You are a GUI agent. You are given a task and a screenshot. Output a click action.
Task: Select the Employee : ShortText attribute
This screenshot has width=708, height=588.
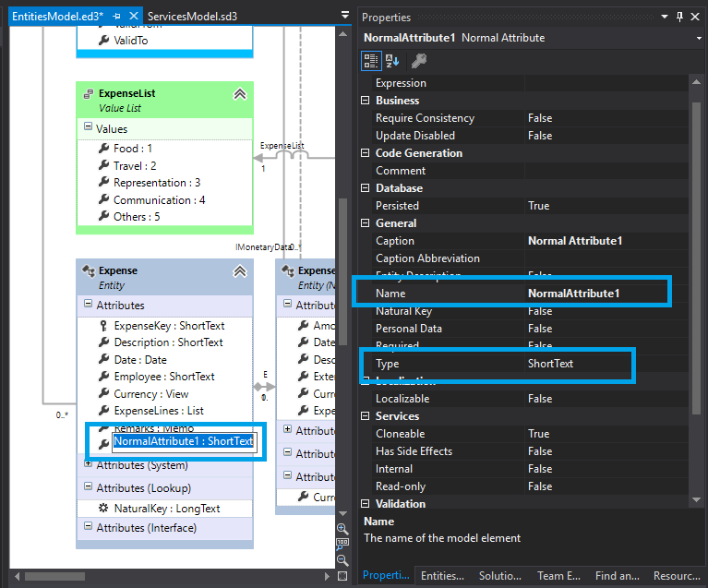[x=164, y=377]
